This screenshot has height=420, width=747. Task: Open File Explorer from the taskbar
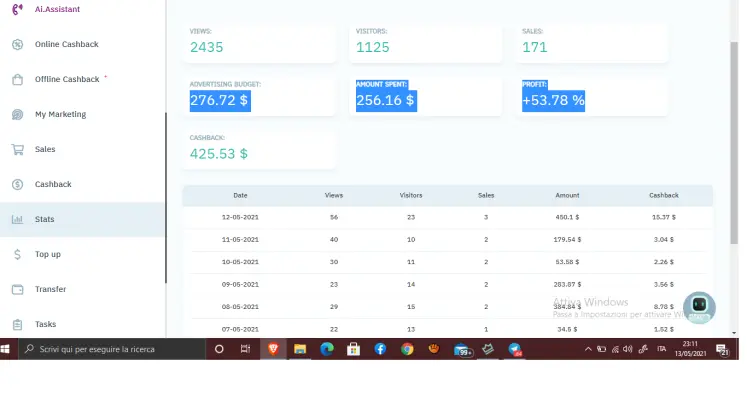pos(300,349)
